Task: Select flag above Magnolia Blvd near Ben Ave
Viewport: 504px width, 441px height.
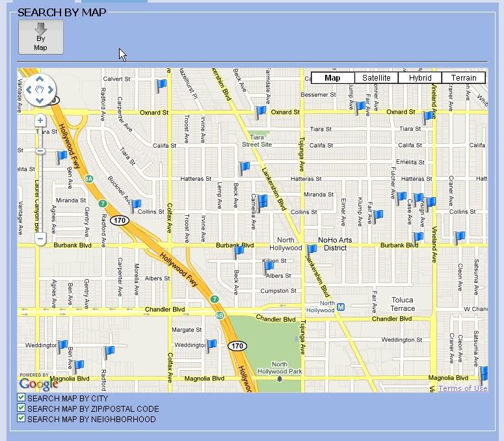Action: coord(78,367)
